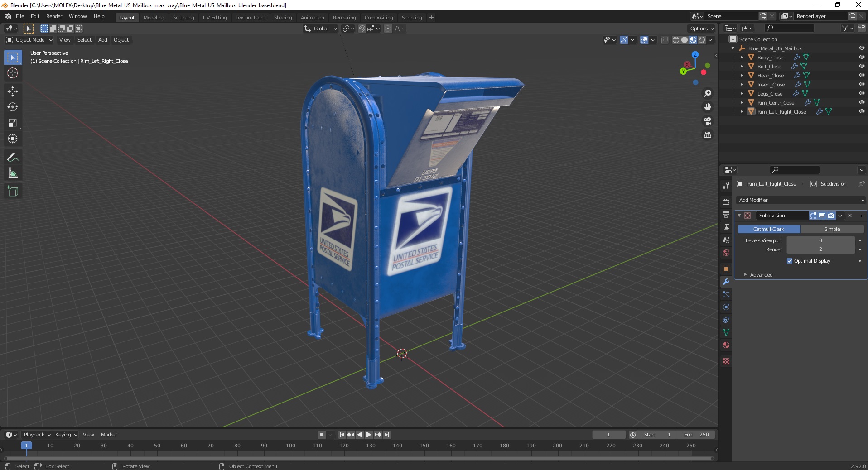Open Output properties tab

pyautogui.click(x=726, y=214)
